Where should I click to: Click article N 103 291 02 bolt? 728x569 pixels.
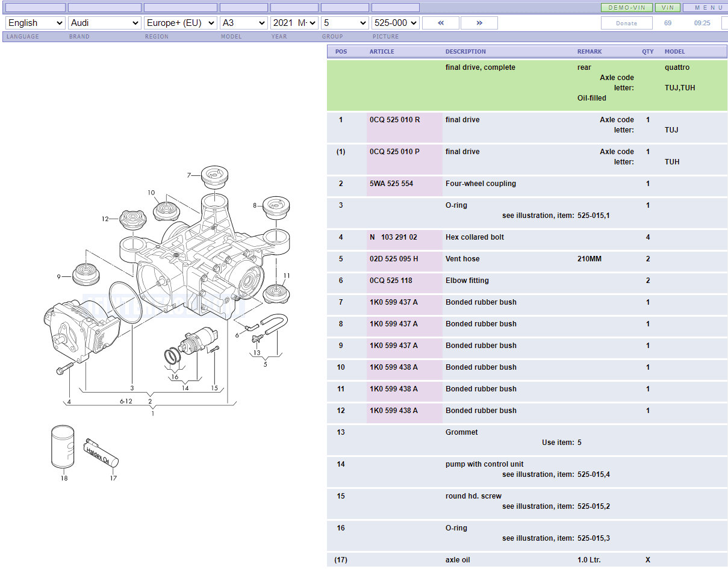(x=393, y=237)
